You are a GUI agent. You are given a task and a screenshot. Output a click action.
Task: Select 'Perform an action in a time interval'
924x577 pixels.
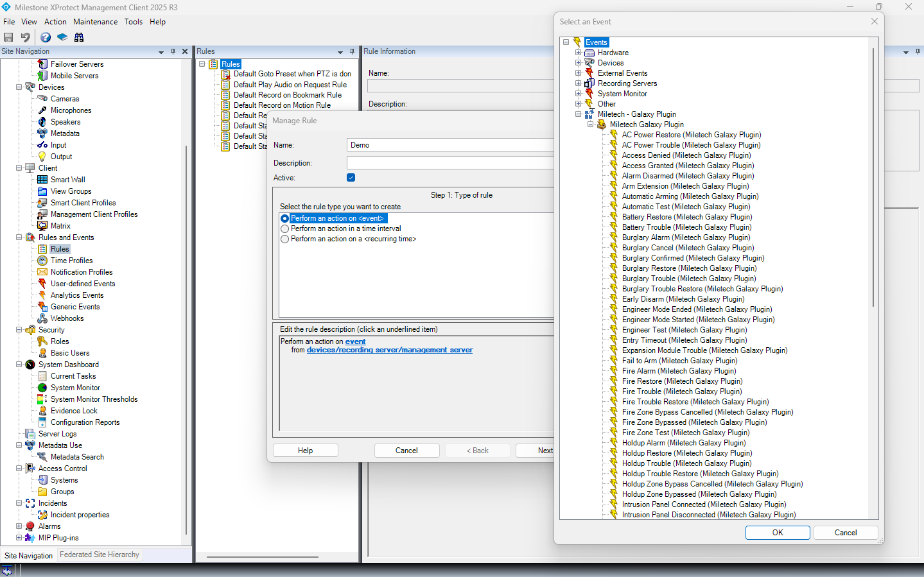coord(285,228)
